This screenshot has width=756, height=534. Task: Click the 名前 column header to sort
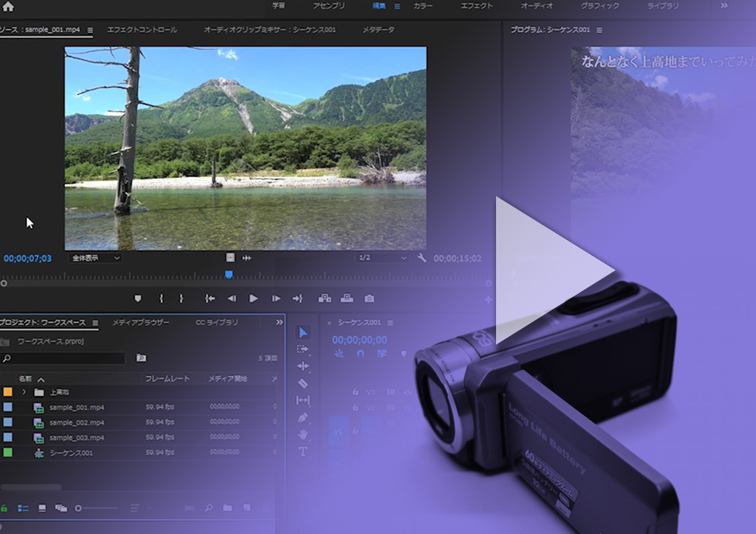pyautogui.click(x=25, y=379)
